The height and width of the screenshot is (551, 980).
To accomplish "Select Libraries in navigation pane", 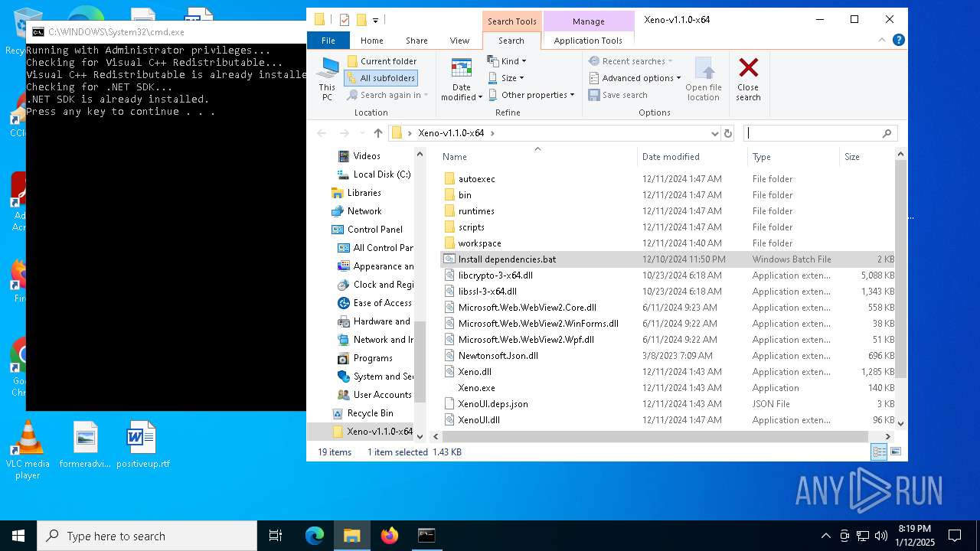I will coord(364,193).
